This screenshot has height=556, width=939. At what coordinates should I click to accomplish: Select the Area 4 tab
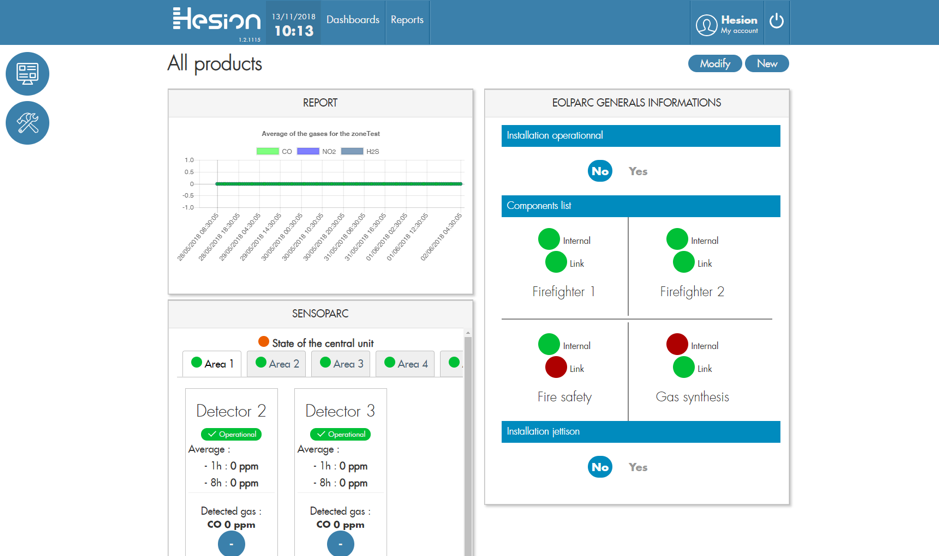point(405,364)
